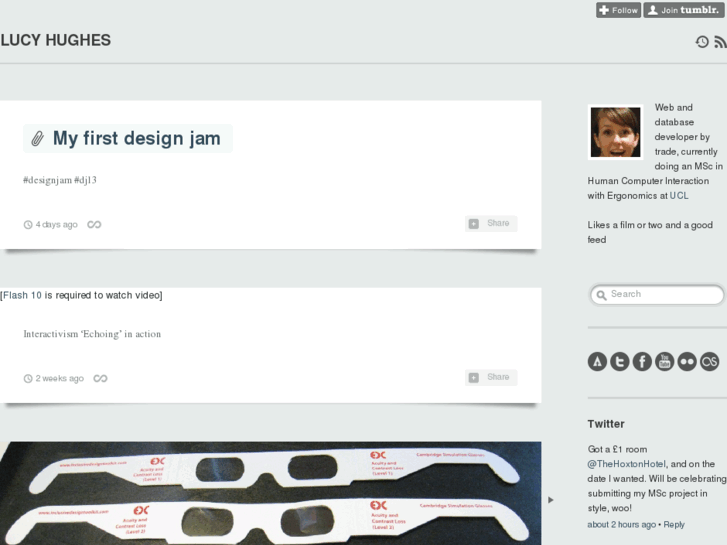The width and height of the screenshot is (727, 545).
Task: Open the UCL link in bio
Action: (x=679, y=196)
